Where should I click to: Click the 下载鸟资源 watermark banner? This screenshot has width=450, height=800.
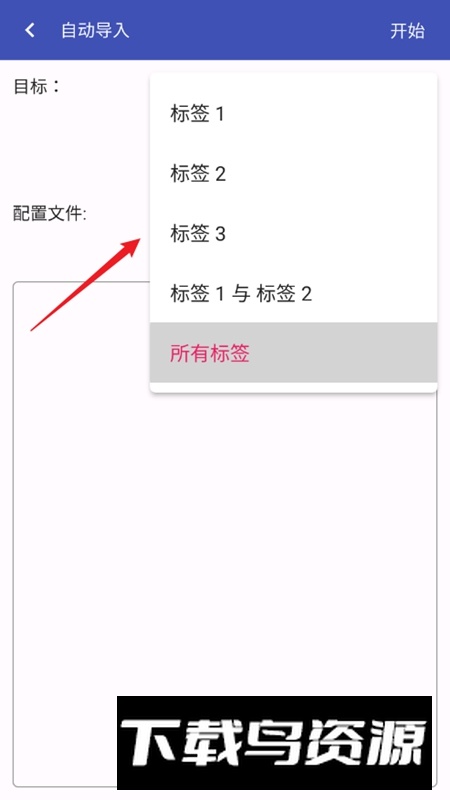point(274,742)
